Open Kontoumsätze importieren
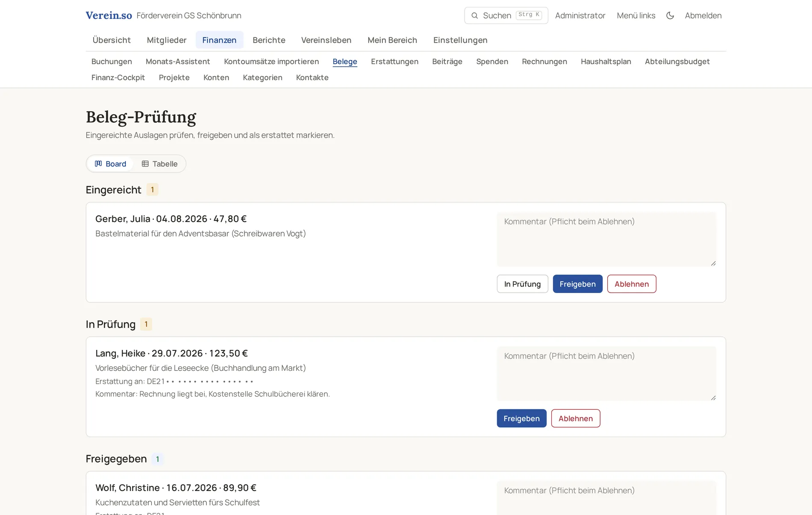The width and height of the screenshot is (812, 515). (271, 62)
